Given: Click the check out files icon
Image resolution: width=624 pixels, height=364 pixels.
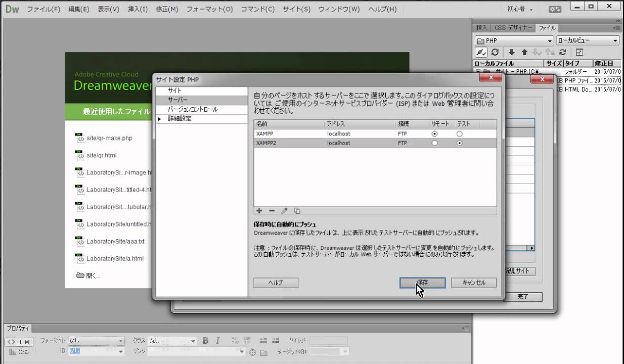Looking at the screenshot, I should coord(537,52).
